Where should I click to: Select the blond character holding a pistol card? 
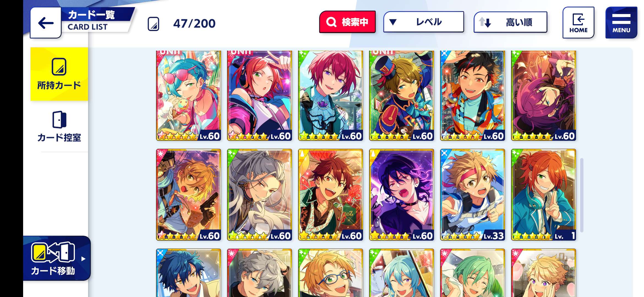(189, 195)
